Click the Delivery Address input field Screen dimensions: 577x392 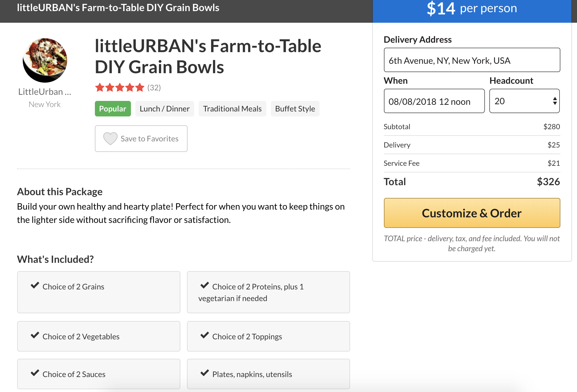tap(472, 60)
